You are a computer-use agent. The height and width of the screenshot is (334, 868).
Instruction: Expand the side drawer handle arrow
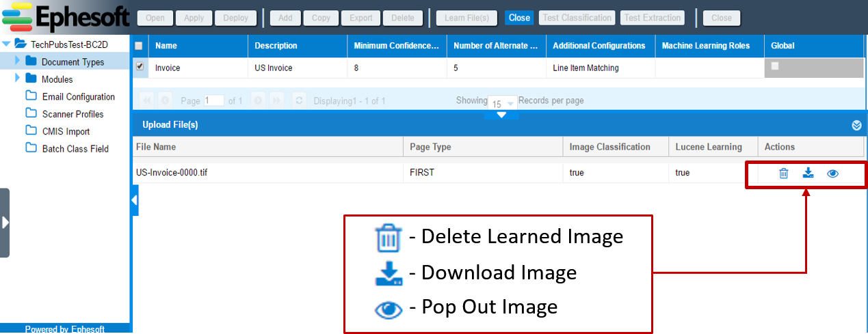coord(5,223)
